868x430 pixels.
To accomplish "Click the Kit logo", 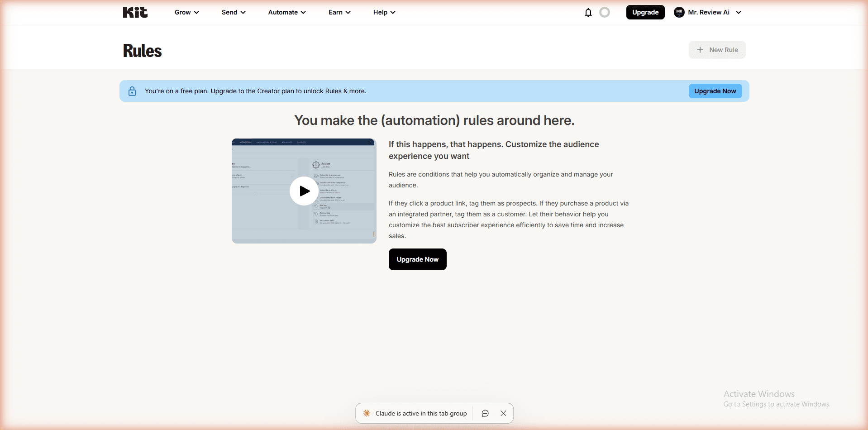I will point(135,12).
